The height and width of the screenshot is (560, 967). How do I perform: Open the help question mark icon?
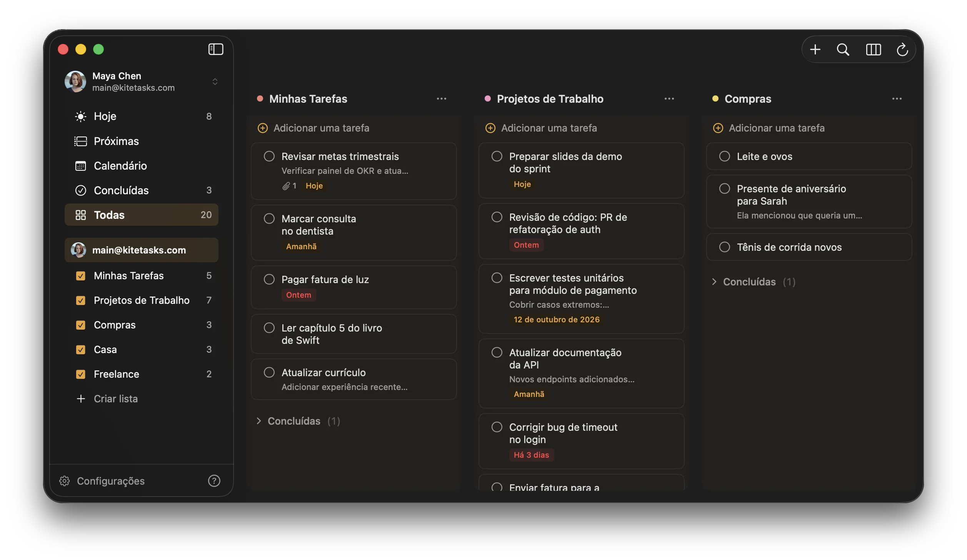click(214, 481)
